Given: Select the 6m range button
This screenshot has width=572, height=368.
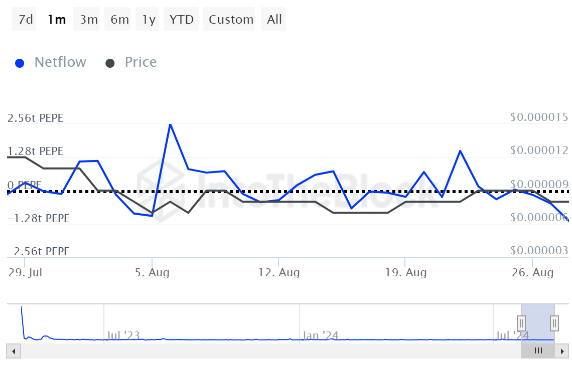Looking at the screenshot, I should pyautogui.click(x=118, y=19).
